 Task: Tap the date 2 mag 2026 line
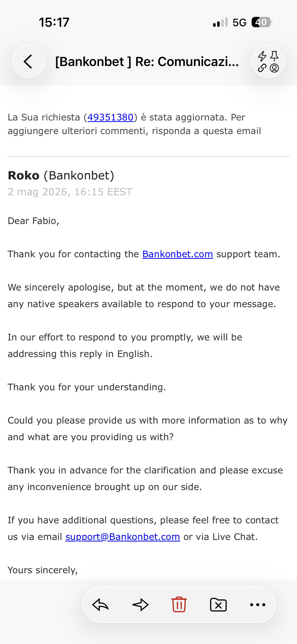[70, 192]
